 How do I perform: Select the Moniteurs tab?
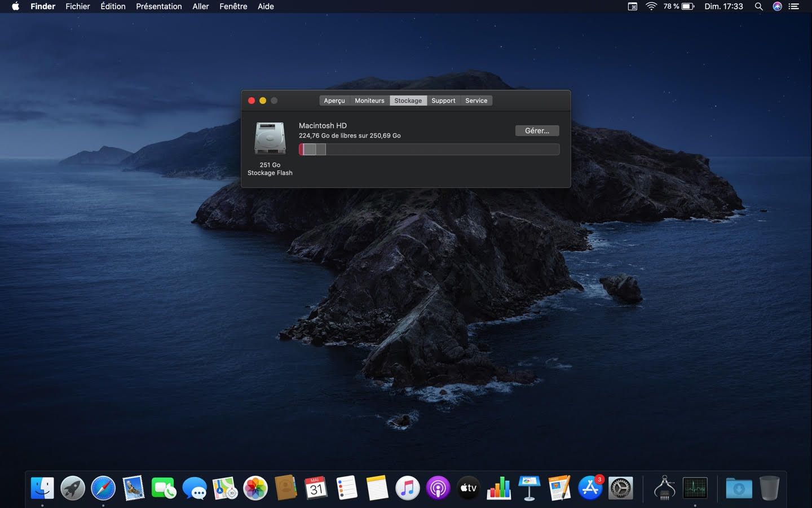(x=369, y=100)
